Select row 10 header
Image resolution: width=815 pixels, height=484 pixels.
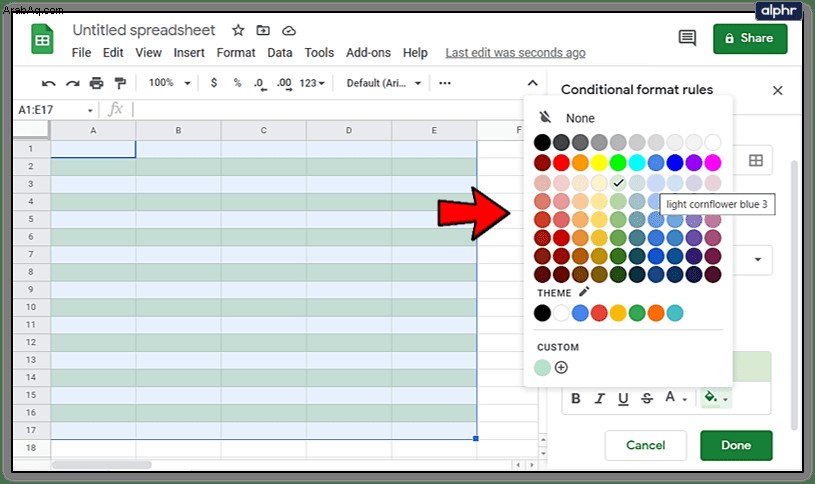(x=31, y=307)
